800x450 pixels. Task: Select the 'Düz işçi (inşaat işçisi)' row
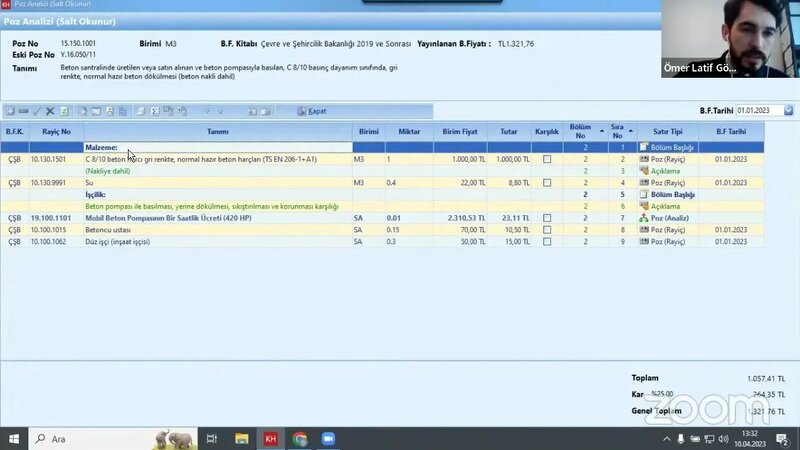tap(382, 241)
